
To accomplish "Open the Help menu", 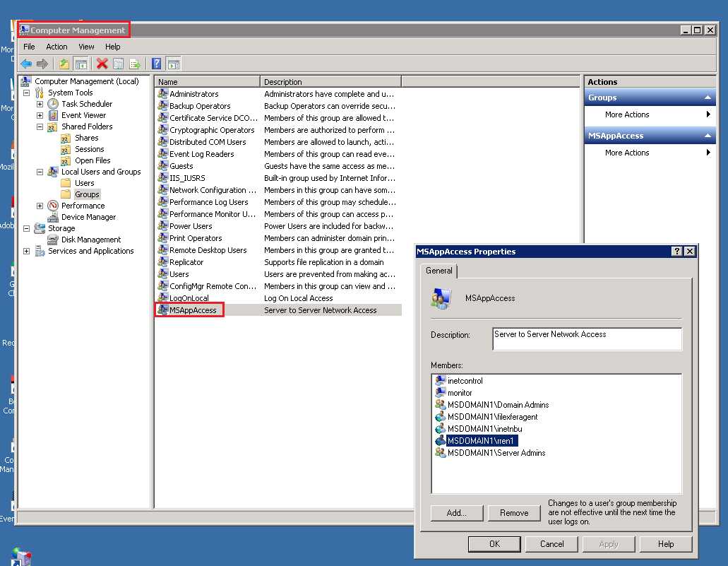I will point(113,47).
